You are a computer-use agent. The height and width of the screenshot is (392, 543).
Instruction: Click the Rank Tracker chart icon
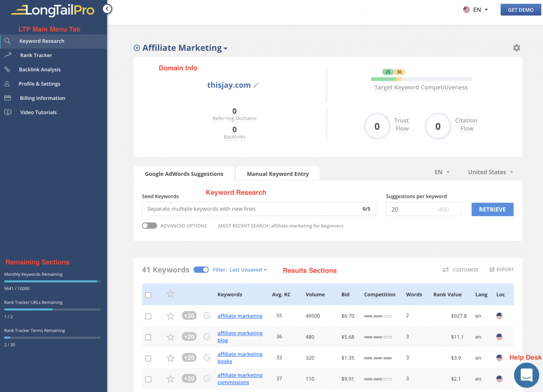pyautogui.click(x=8, y=55)
